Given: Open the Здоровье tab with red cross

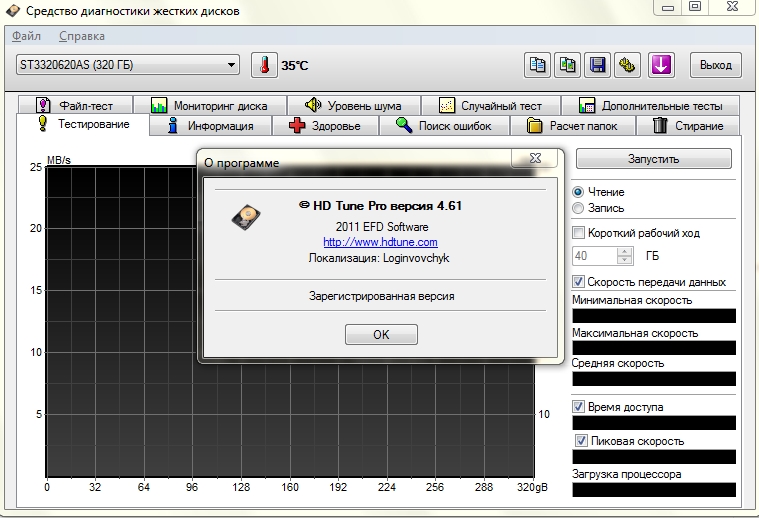Looking at the screenshot, I should click(324, 126).
